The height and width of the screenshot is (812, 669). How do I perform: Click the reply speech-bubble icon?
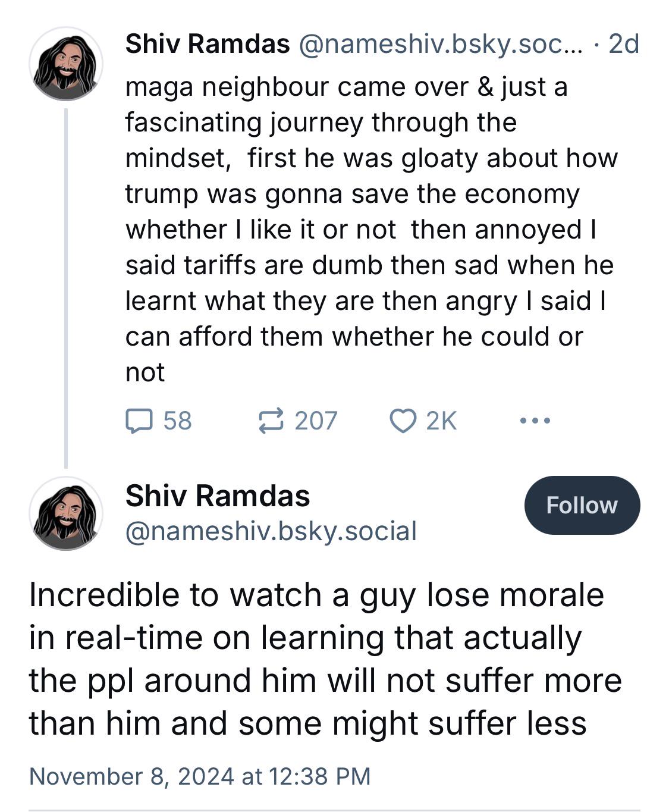139,421
